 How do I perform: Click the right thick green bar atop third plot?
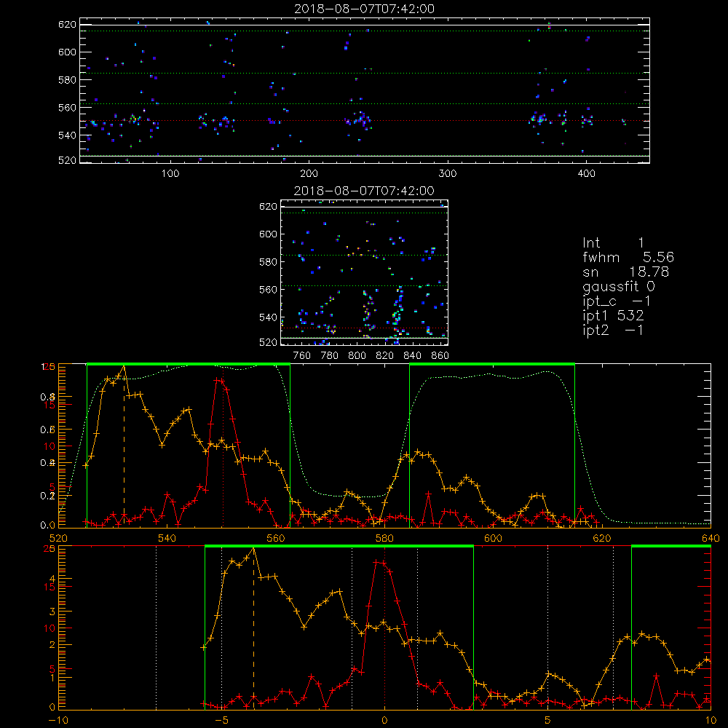[492, 364]
